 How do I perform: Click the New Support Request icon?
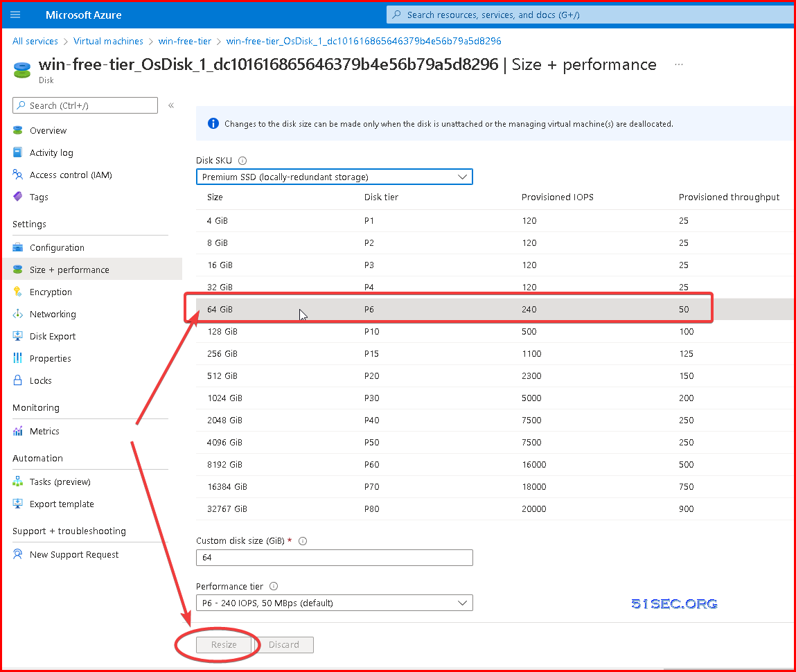18,554
